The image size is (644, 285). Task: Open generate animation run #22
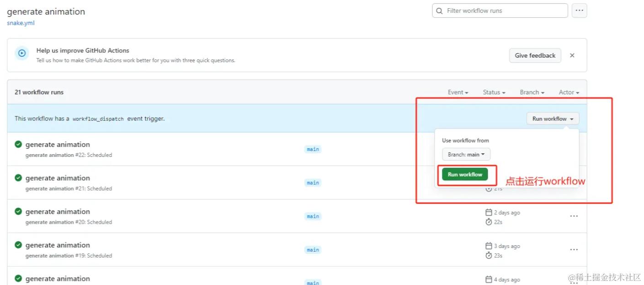(58, 145)
